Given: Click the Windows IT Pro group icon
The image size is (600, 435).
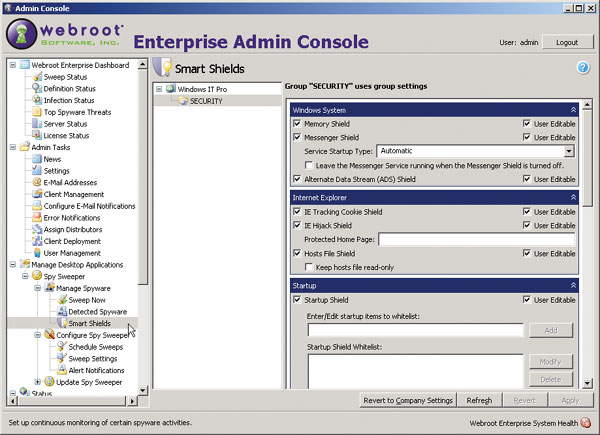Looking at the screenshot, I should [170, 90].
